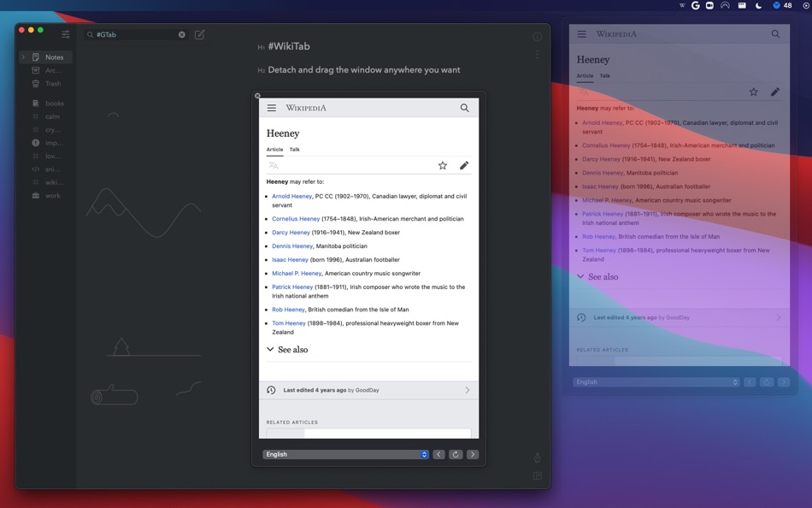812x508 pixels.
Task: Switch to Talk tab in embedded Wikipedia view
Action: tap(294, 150)
